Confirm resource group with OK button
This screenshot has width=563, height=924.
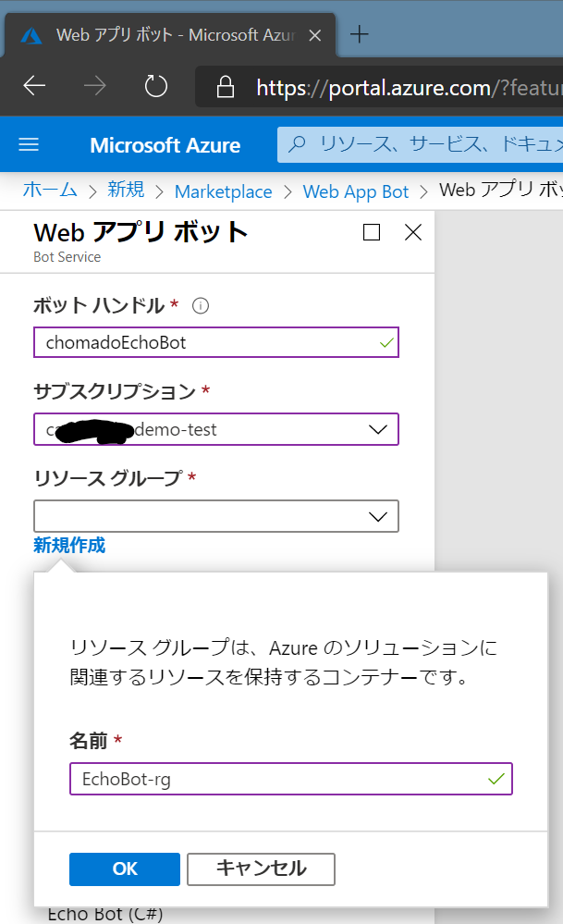(x=125, y=869)
